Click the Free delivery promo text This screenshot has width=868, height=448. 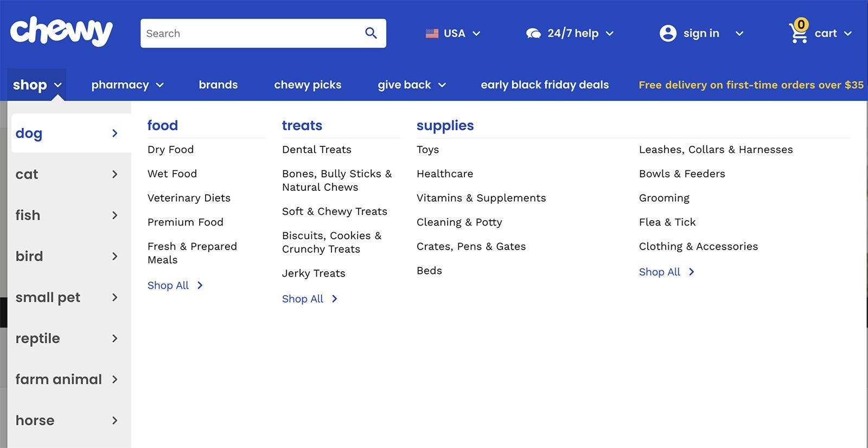751,85
